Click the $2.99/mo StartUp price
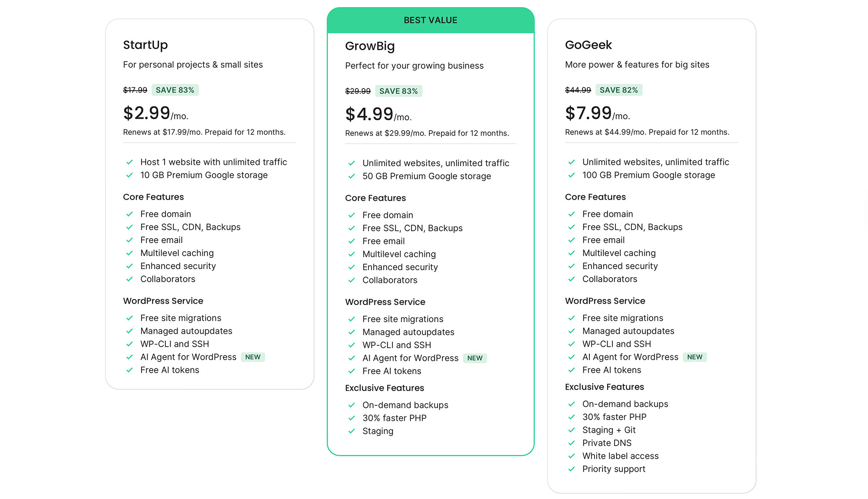868x499 pixels. [155, 114]
